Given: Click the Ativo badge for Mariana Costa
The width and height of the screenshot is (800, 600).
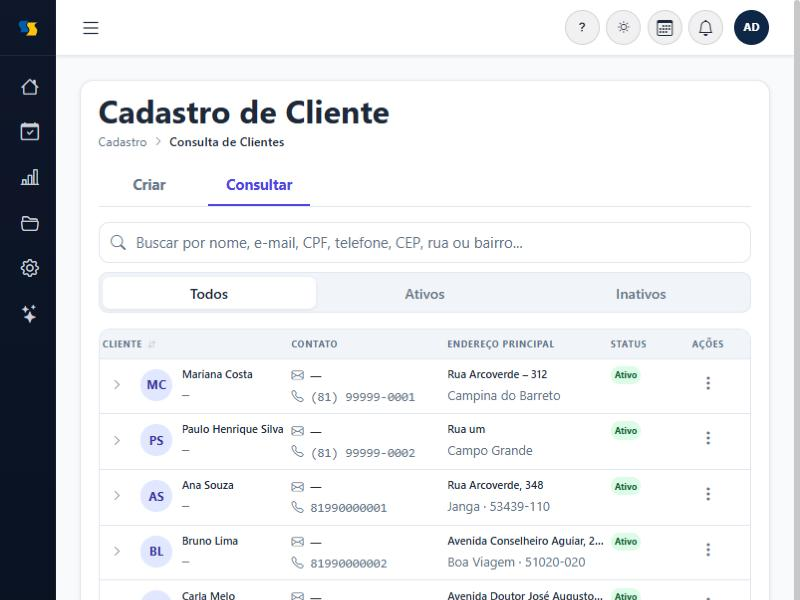Looking at the screenshot, I should pyautogui.click(x=626, y=375).
